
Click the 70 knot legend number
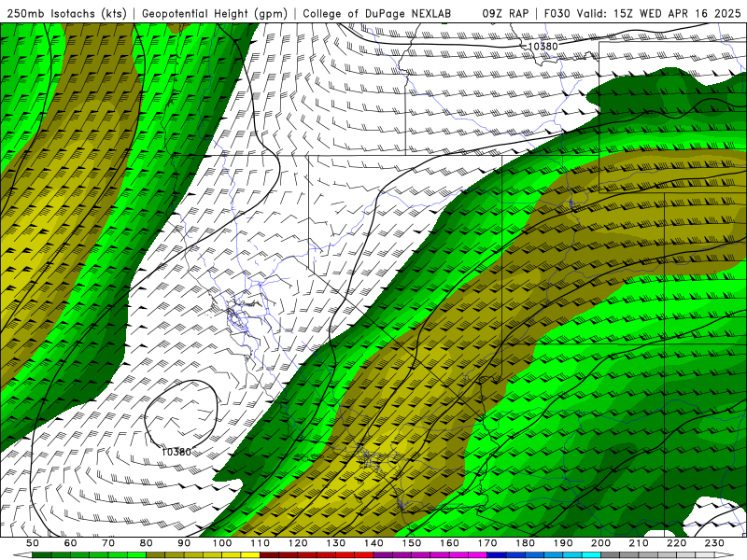[108, 543]
